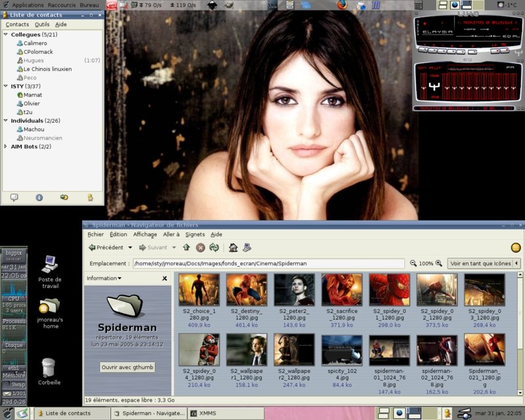Adjust the XMMS equalizer preamp slider

click(x=423, y=87)
